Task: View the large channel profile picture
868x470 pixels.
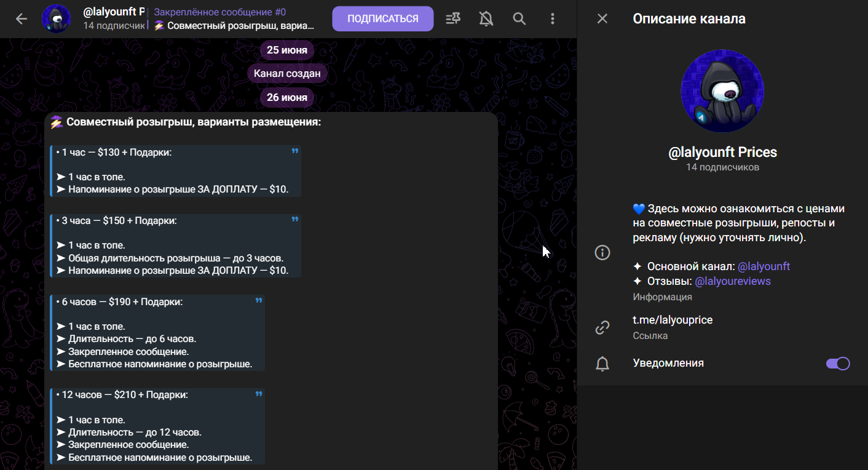Action: (722, 91)
